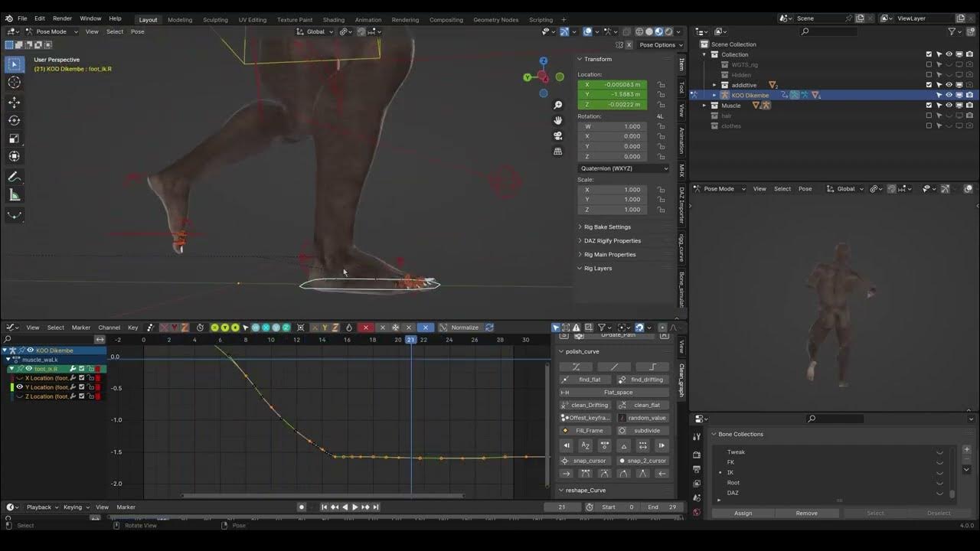
Task: Click the random_value button
Action: click(643, 418)
